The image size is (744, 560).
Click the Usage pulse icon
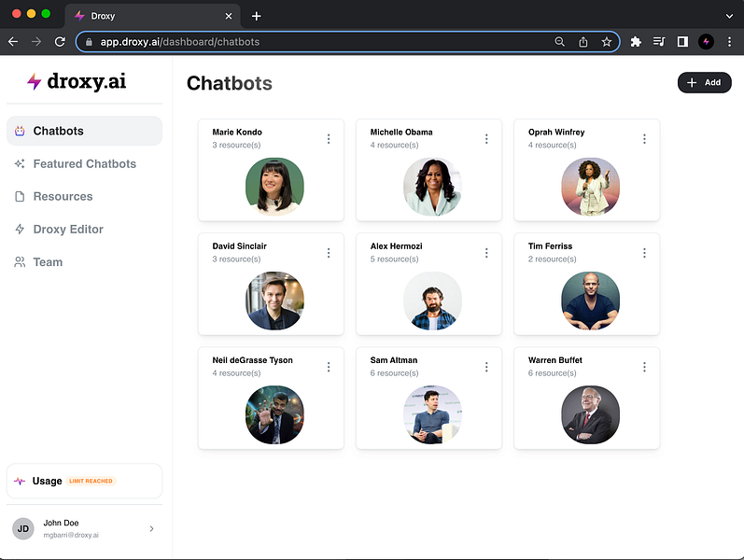click(20, 482)
